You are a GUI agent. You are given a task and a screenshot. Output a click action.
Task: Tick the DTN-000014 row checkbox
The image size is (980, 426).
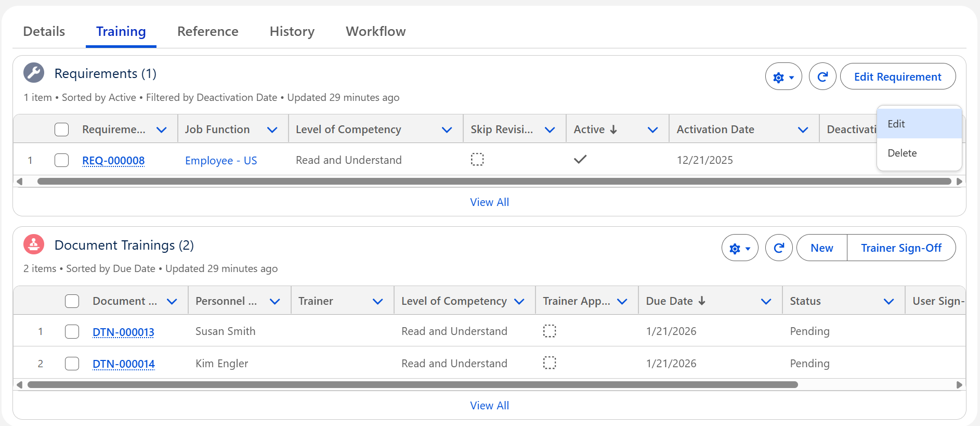(x=72, y=364)
